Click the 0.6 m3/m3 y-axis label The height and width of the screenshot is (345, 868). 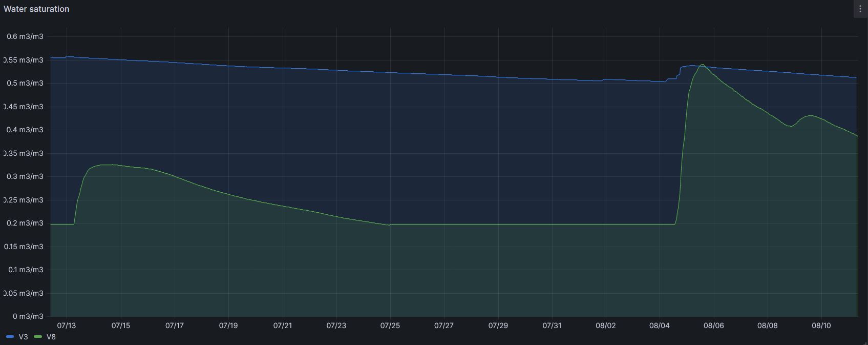25,36
